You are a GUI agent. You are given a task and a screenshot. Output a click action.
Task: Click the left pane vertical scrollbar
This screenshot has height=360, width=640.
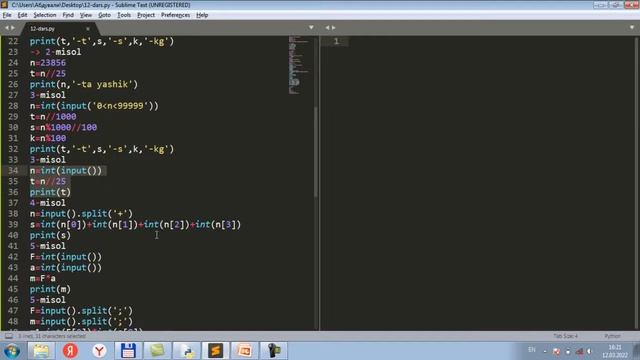[x=316, y=151]
